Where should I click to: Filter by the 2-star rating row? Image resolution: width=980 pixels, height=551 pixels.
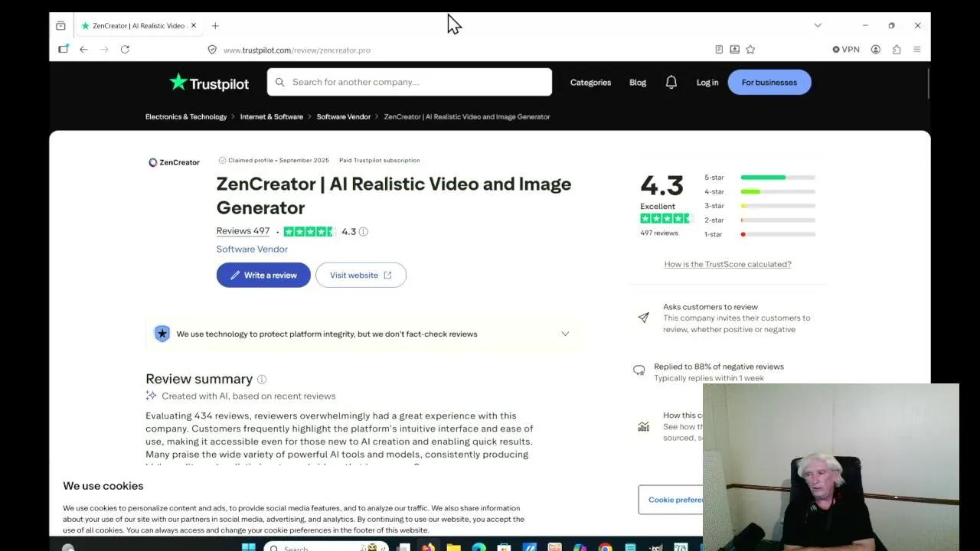click(x=759, y=220)
